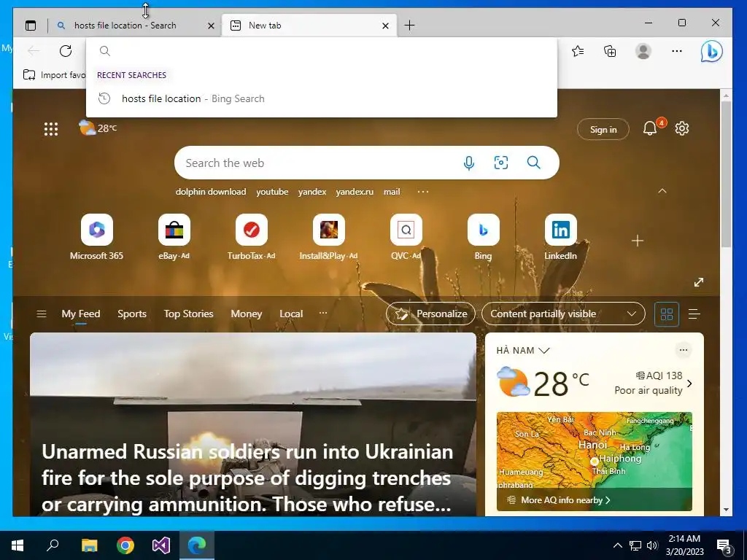
Task: Switch feed to grid view
Action: (x=667, y=314)
